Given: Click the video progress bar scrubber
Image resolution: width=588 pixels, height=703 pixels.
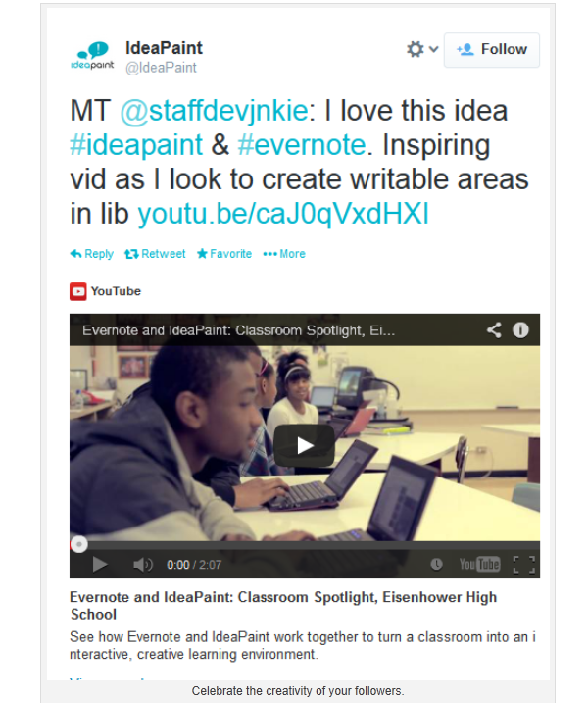Looking at the screenshot, I should pyautogui.click(x=79, y=545).
